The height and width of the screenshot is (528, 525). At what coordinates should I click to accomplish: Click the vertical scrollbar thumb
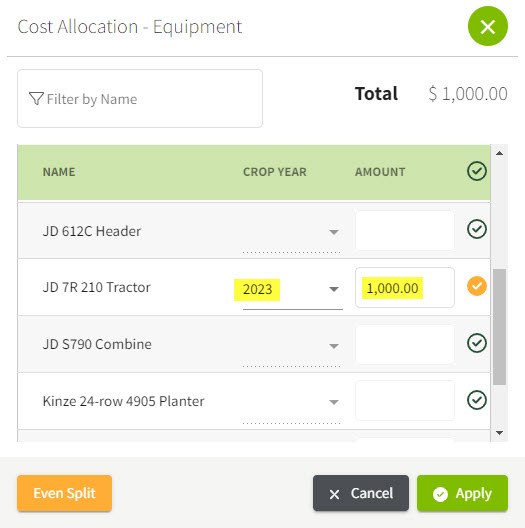pyautogui.click(x=499, y=327)
